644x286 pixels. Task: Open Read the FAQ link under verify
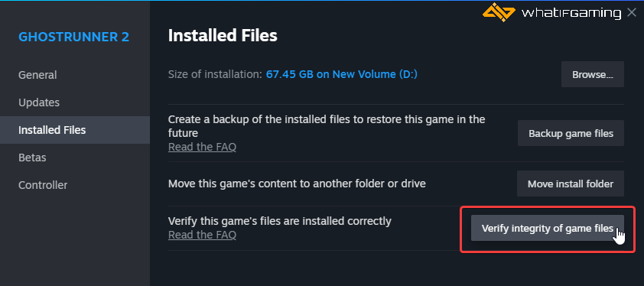[202, 235]
